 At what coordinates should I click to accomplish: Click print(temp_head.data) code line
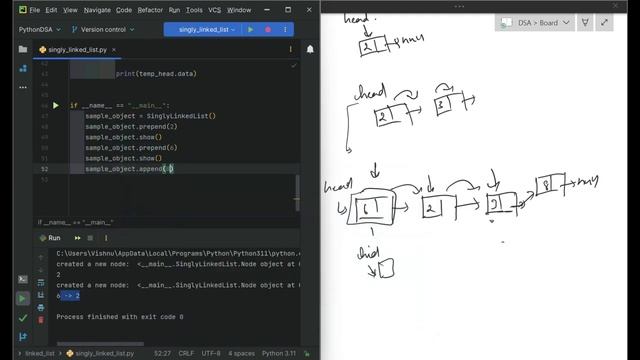(x=156, y=74)
